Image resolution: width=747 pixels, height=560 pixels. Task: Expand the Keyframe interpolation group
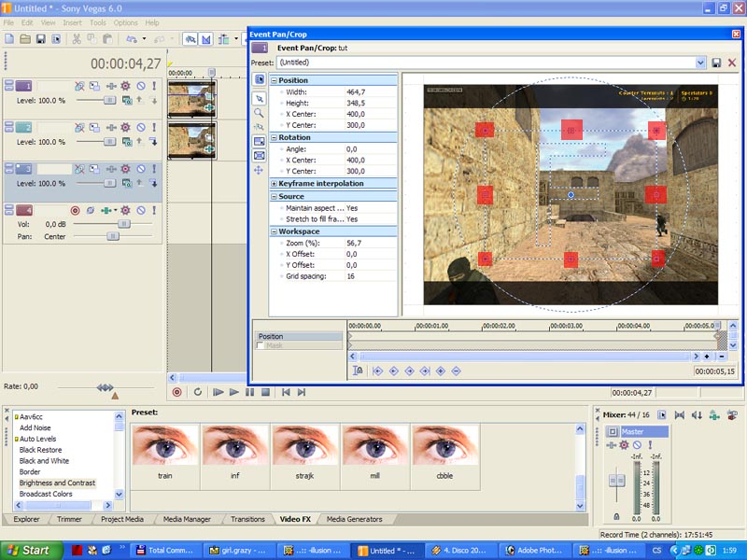pyautogui.click(x=274, y=183)
